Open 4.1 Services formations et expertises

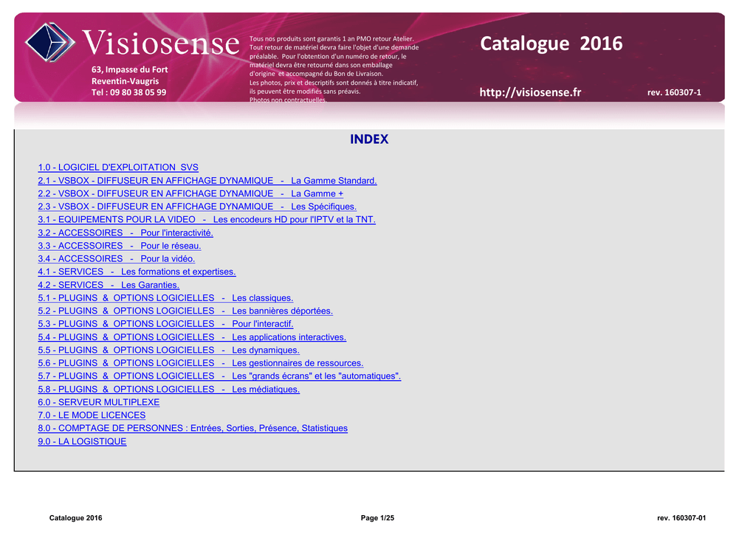coord(137,272)
